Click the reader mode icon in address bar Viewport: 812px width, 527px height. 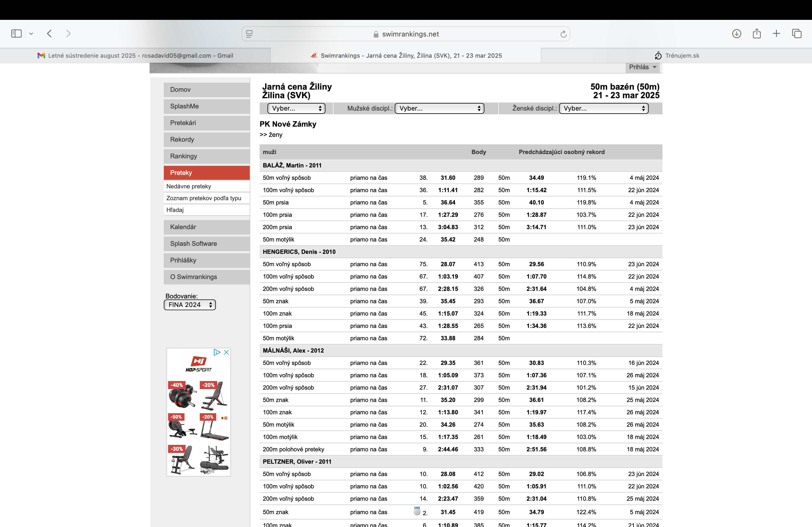coord(249,34)
